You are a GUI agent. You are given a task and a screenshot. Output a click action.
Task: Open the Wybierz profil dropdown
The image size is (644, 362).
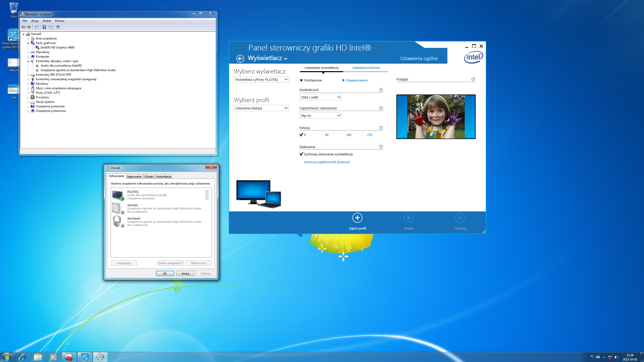261,108
